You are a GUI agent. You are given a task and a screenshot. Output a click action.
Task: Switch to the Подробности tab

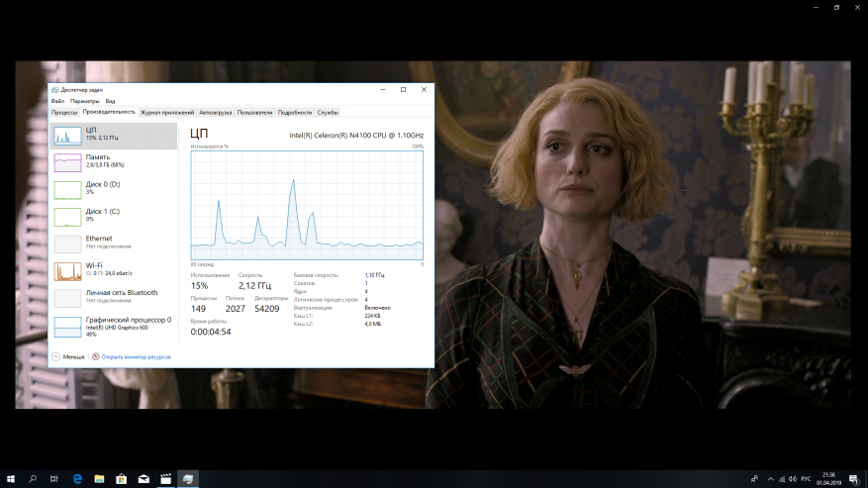(295, 113)
